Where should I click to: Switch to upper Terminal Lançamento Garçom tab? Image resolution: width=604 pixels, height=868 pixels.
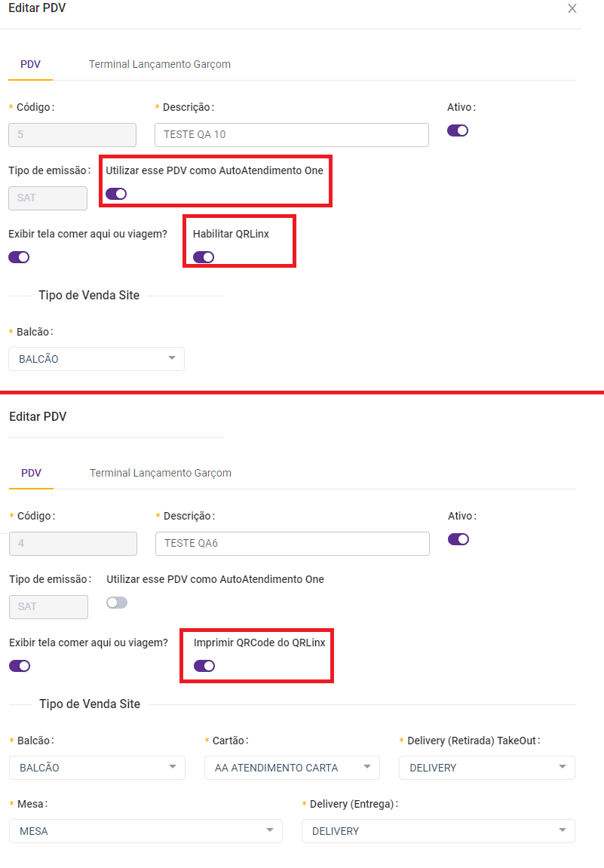point(160,64)
